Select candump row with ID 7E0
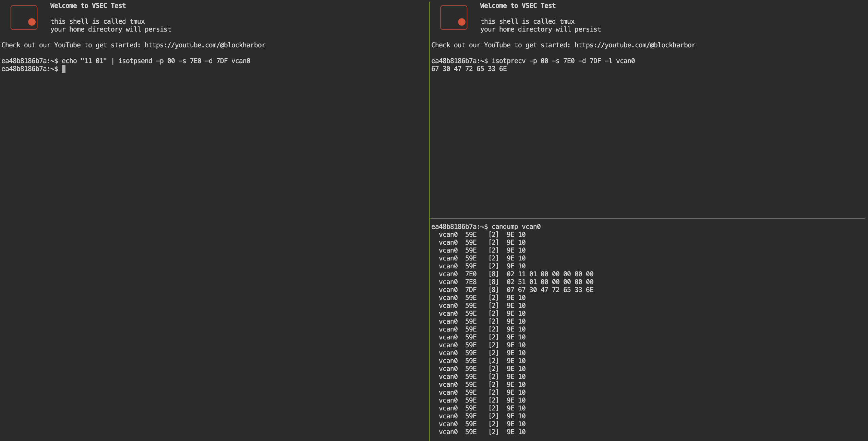This screenshot has height=441, width=868. click(x=516, y=274)
